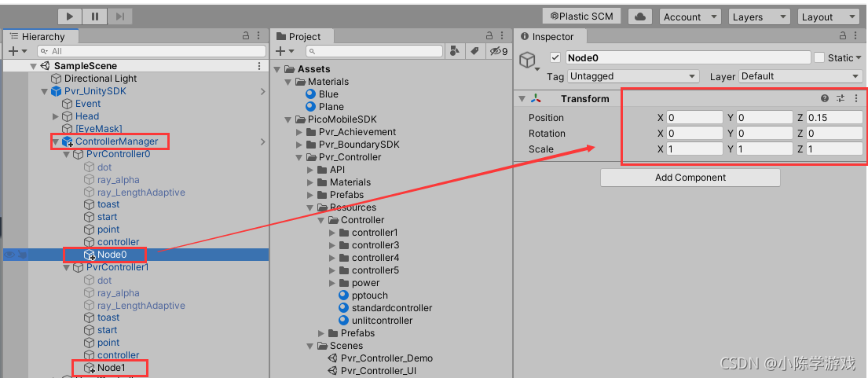Select unlitcontroller material
Image resolution: width=868 pixels, height=378 pixels.
pos(382,321)
